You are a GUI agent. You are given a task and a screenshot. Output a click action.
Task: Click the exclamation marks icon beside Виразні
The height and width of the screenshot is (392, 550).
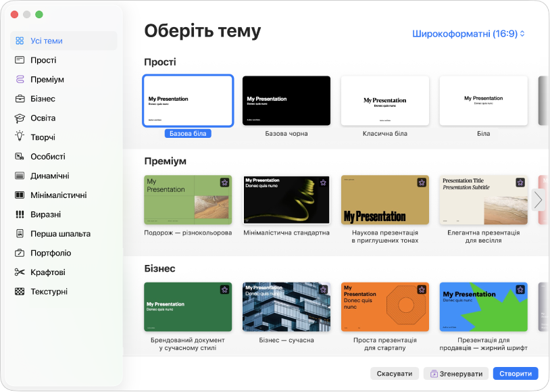tap(20, 214)
